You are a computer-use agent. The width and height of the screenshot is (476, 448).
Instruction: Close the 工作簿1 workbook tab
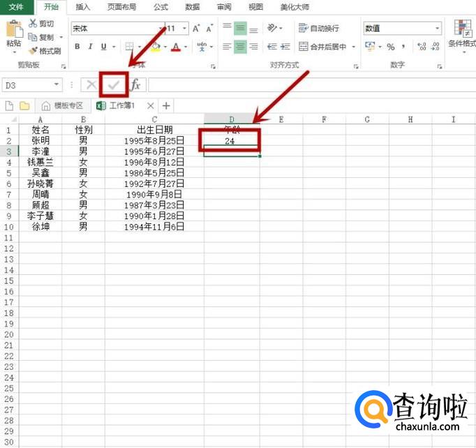click(x=150, y=105)
